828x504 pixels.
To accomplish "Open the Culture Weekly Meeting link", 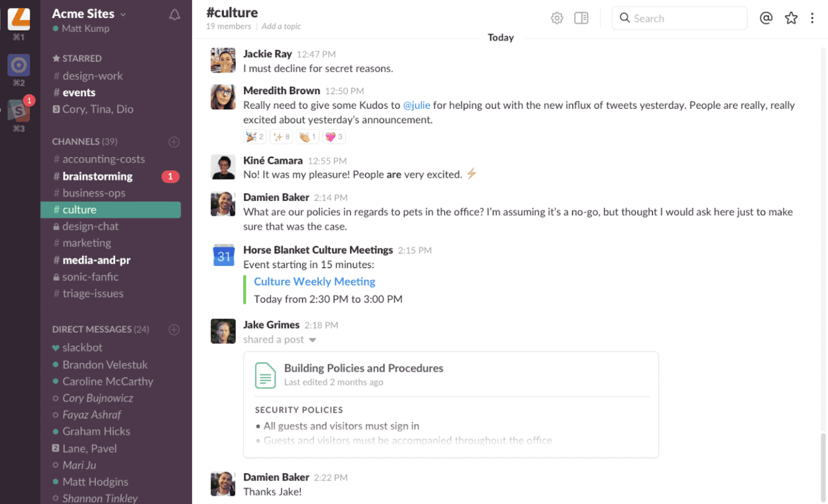I will coord(315,281).
